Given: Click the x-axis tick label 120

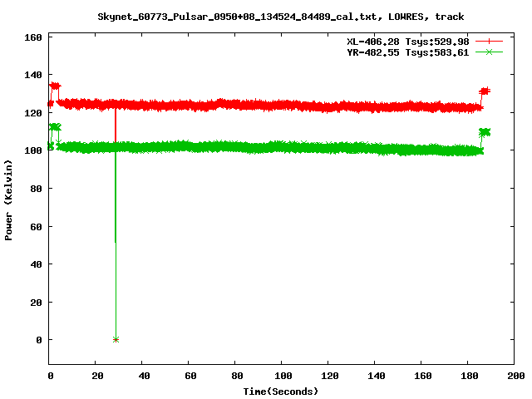Looking at the screenshot, I should (x=330, y=376).
